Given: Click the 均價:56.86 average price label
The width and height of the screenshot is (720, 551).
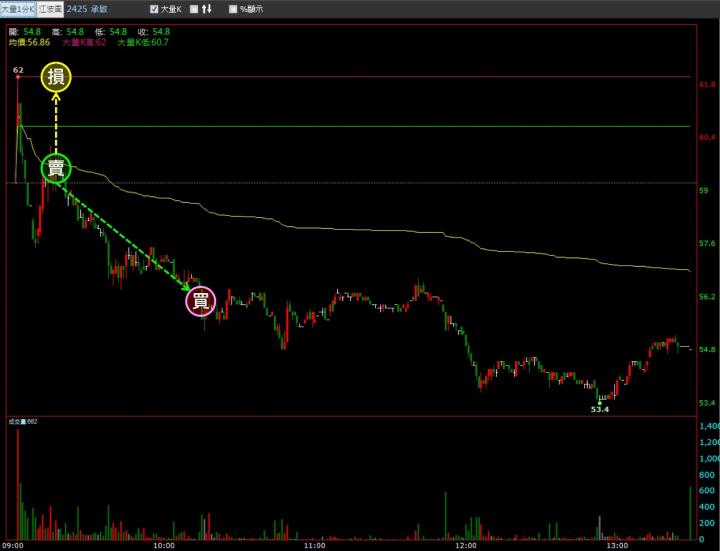Looking at the screenshot, I should [29, 42].
